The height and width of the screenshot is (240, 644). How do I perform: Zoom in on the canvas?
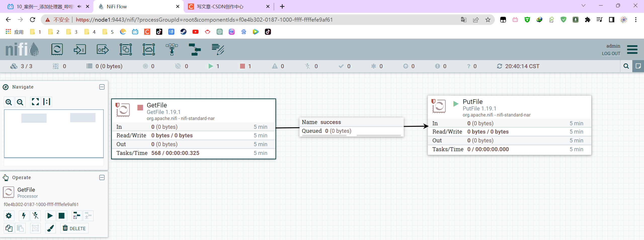click(9, 102)
